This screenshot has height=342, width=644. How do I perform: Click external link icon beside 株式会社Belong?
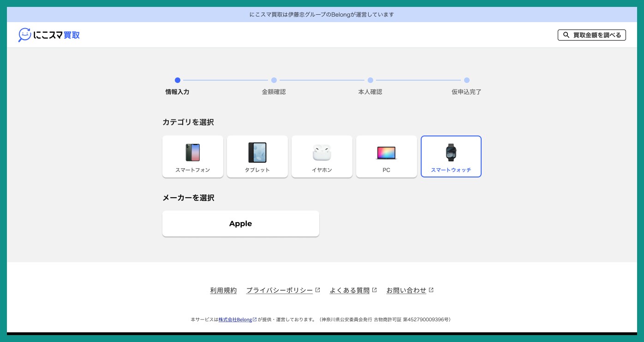click(255, 319)
